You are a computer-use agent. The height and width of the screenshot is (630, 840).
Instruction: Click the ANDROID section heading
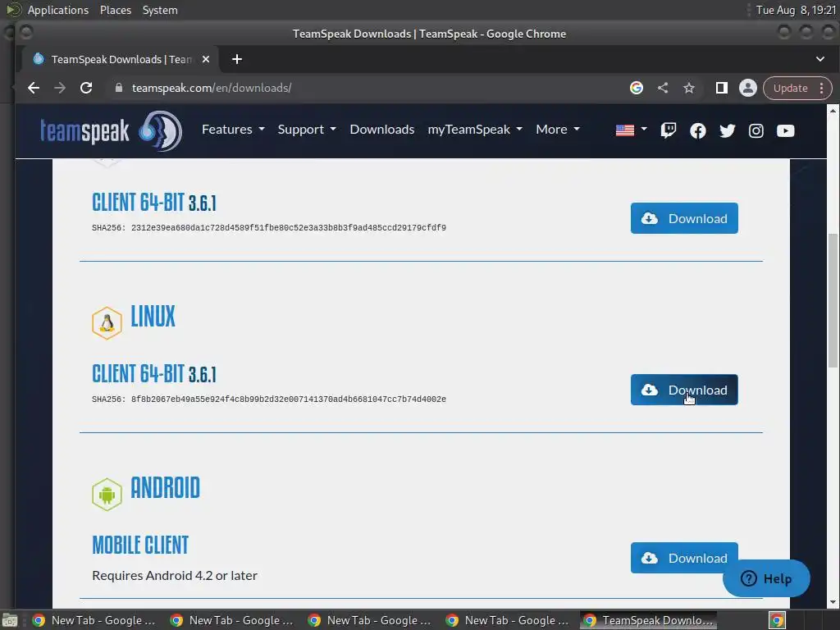165,488
